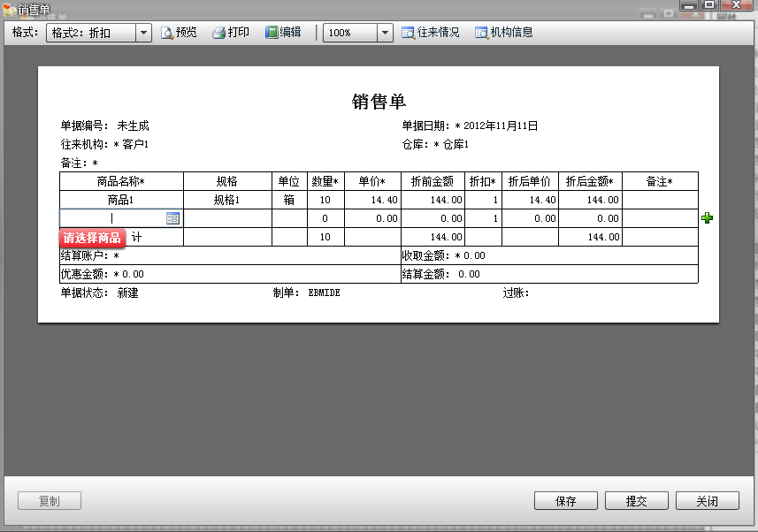
Task: Click the EBMIDE maker name
Action: tap(325, 293)
